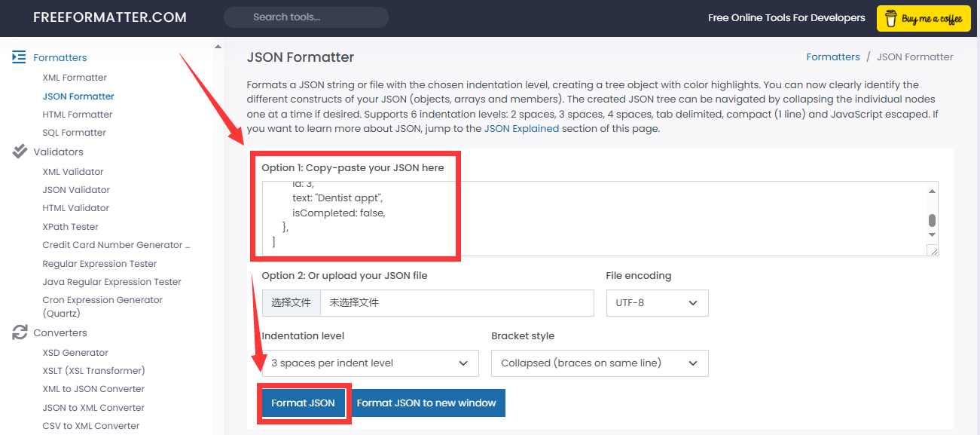Click Format JSON to new window
The width and height of the screenshot is (980, 435).
coord(426,403)
